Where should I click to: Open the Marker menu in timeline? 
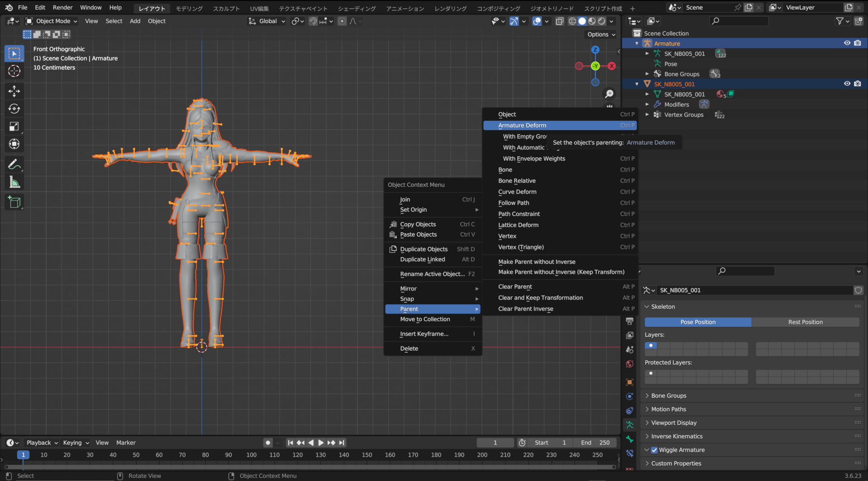click(126, 443)
